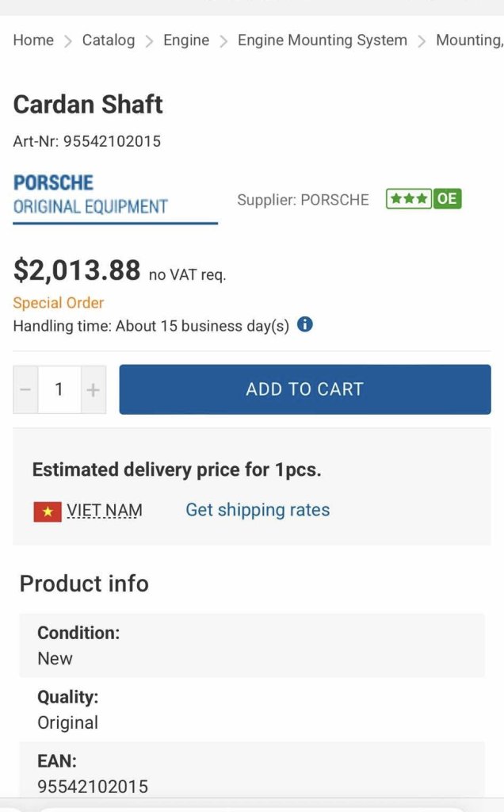
Task: Open the Get shipping rates link
Action: tap(258, 510)
